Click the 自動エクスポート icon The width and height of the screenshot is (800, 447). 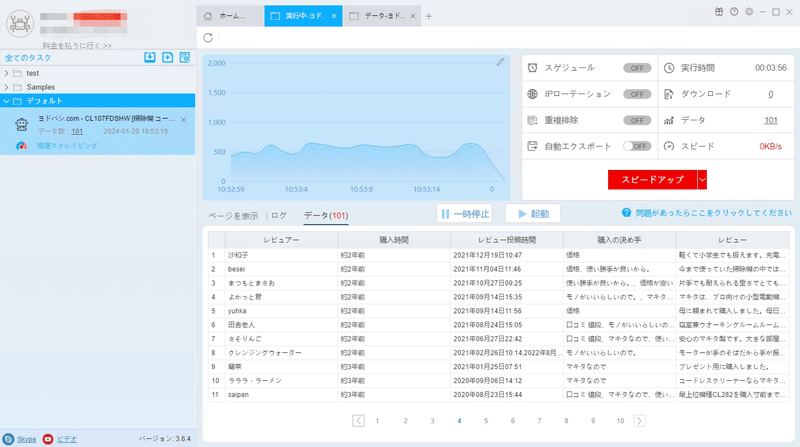pyautogui.click(x=532, y=146)
